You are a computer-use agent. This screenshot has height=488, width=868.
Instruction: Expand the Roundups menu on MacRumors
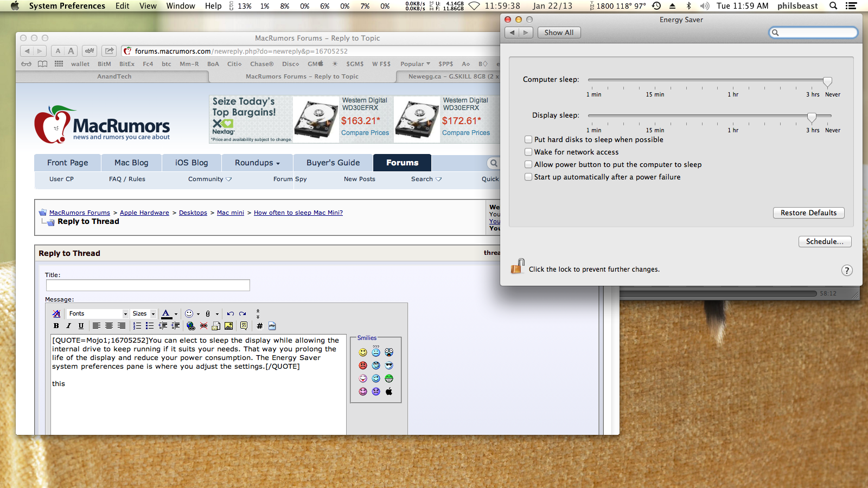pyautogui.click(x=257, y=163)
